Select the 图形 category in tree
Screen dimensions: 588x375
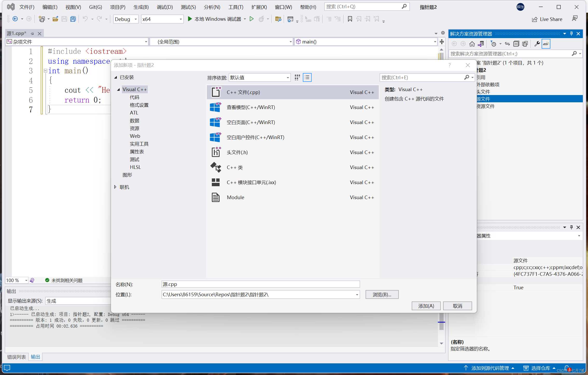127,175
